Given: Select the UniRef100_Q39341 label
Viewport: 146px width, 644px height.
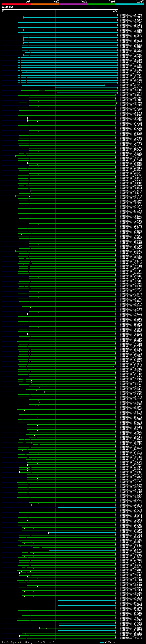Looking at the screenshot, I should coord(131,93).
